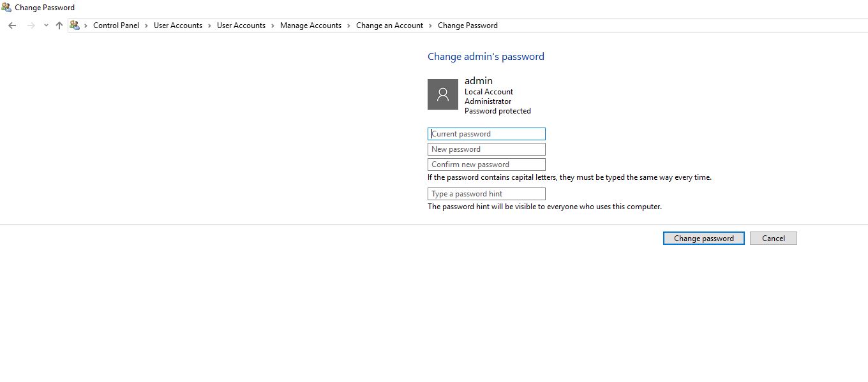The image size is (868, 382).
Task: Go up one level with Up arrow
Action: [x=59, y=26]
